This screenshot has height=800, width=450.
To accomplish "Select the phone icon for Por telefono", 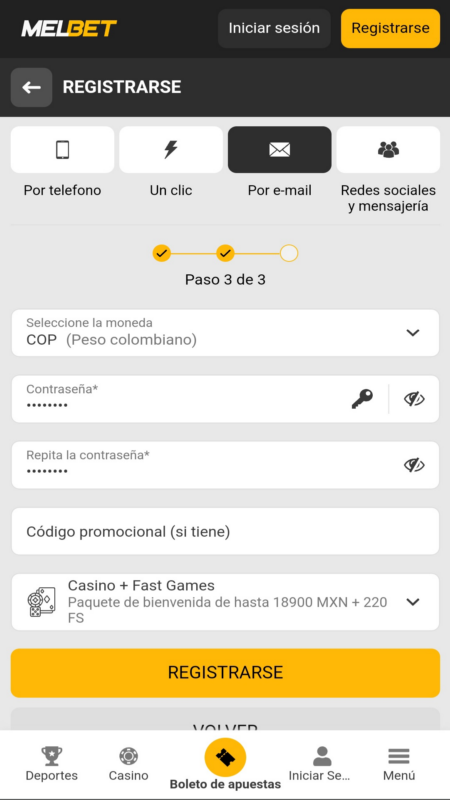I will tap(62, 149).
